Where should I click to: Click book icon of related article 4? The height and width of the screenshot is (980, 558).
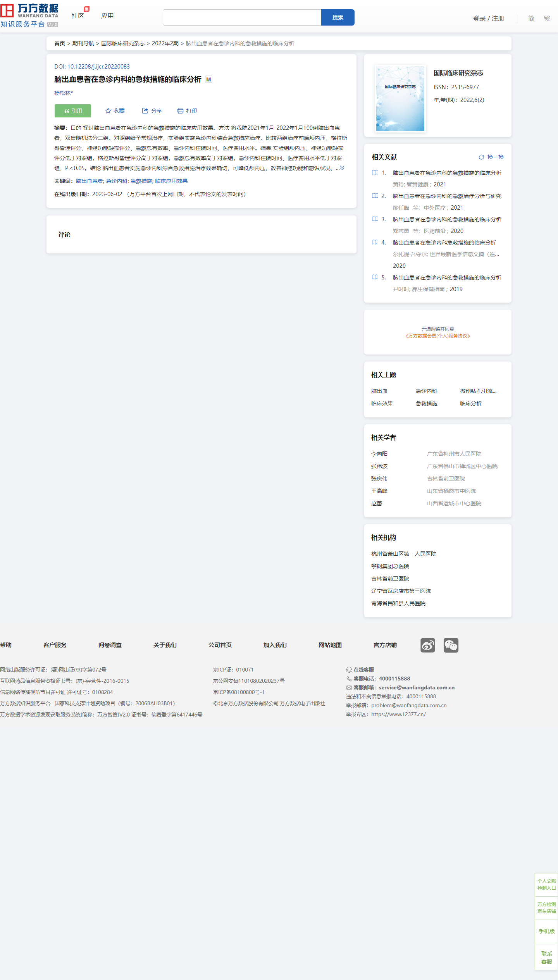375,242
